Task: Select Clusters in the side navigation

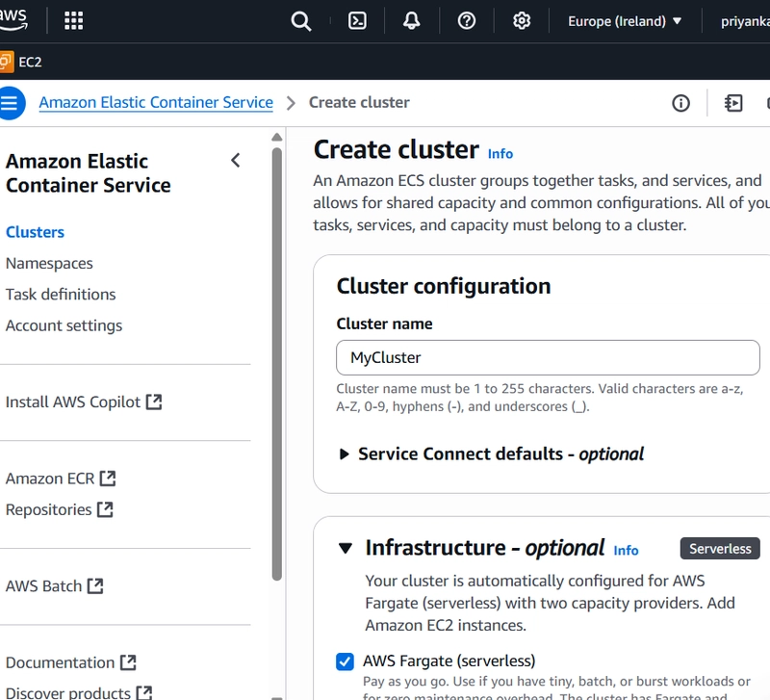Action: click(x=35, y=232)
